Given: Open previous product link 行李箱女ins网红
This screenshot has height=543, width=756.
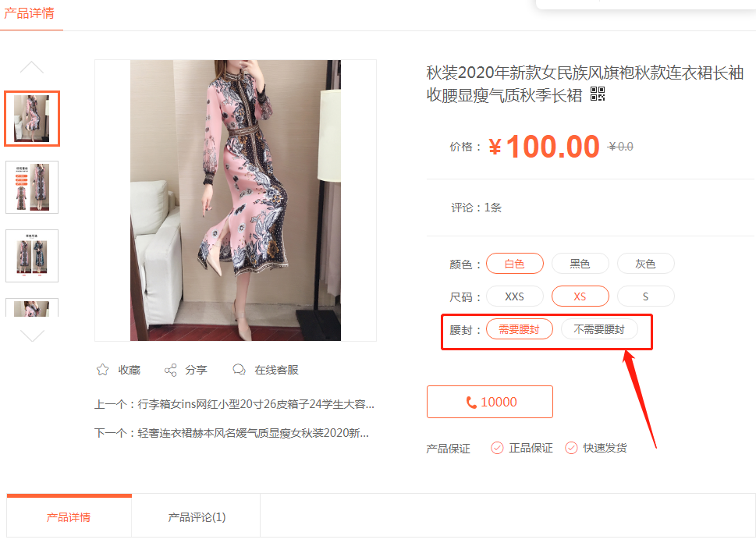Looking at the screenshot, I should coord(256,404).
